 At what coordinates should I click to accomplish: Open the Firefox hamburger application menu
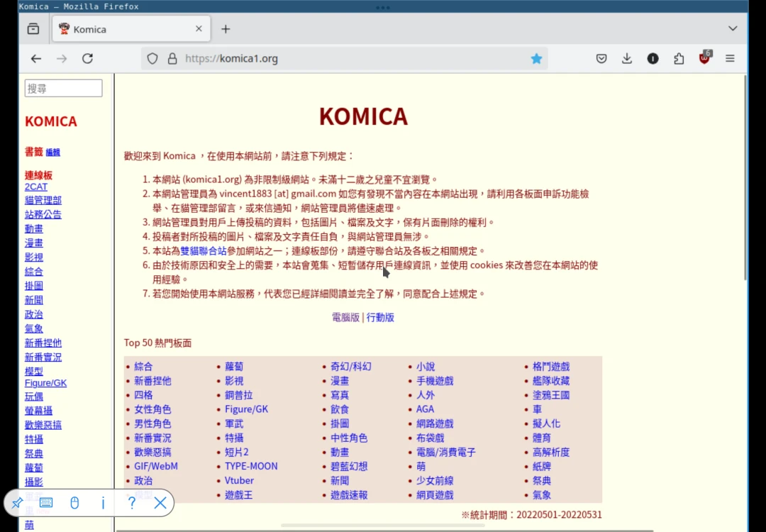click(x=730, y=59)
